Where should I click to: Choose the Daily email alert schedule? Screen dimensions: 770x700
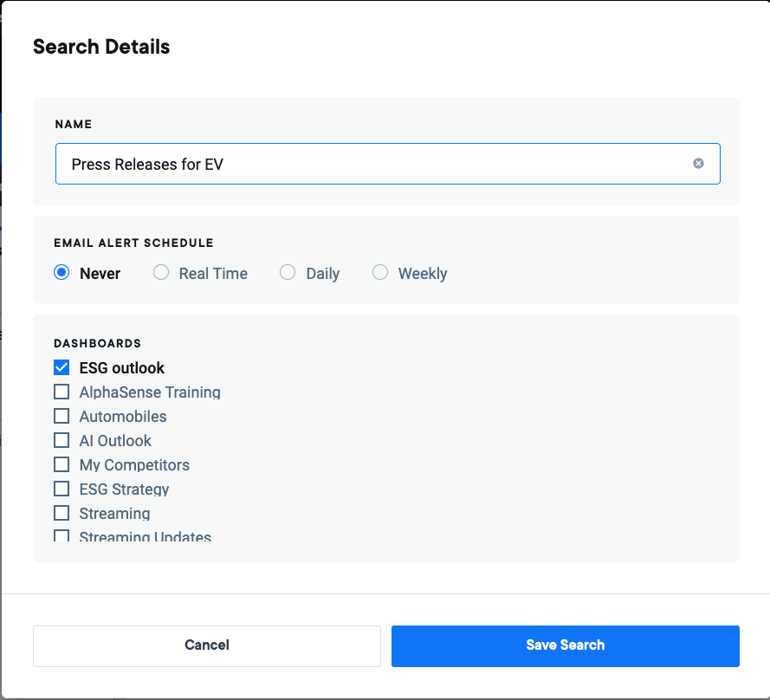pos(288,272)
